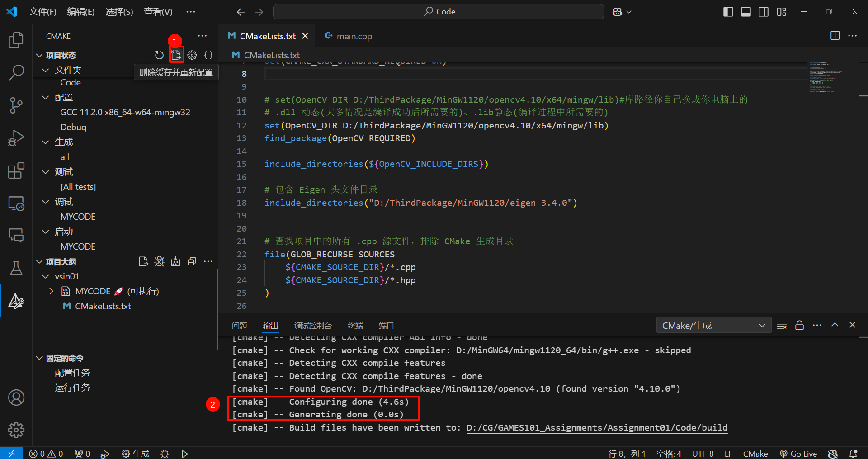Close the CMakeLists.txt tab

pos(305,36)
